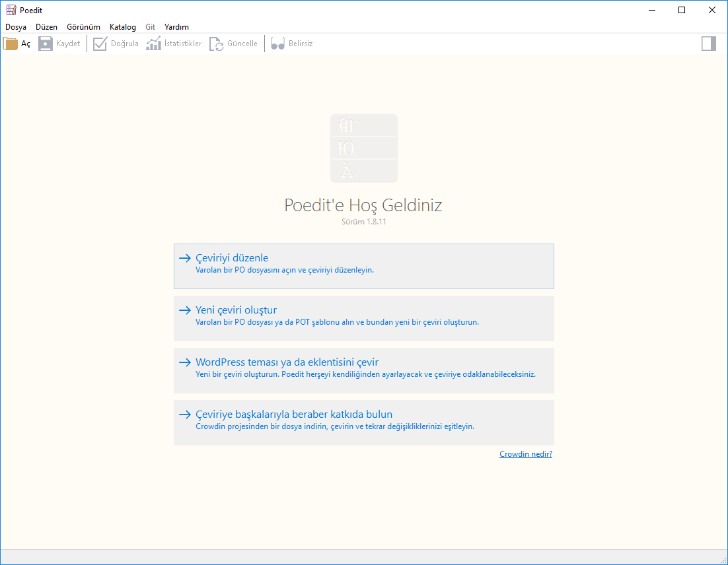
Task: Minimize the Poedit window
Action: (652, 10)
